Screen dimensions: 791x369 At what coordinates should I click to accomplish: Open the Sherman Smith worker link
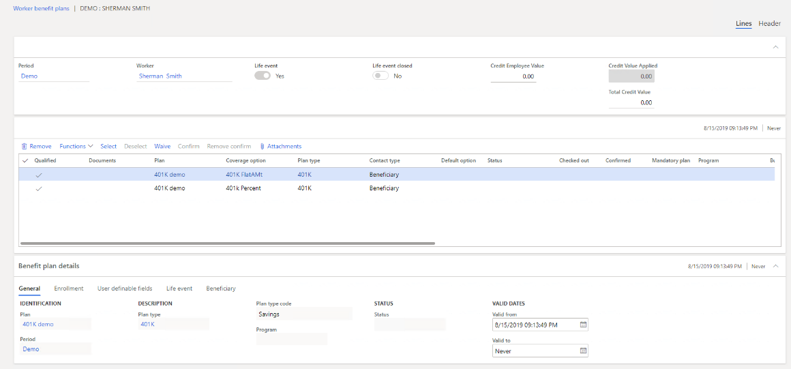click(x=160, y=76)
